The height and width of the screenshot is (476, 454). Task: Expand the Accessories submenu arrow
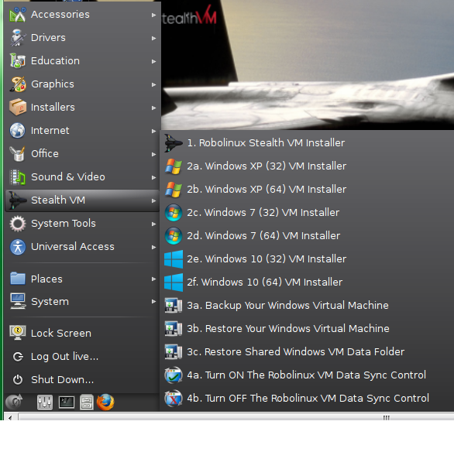(x=153, y=15)
